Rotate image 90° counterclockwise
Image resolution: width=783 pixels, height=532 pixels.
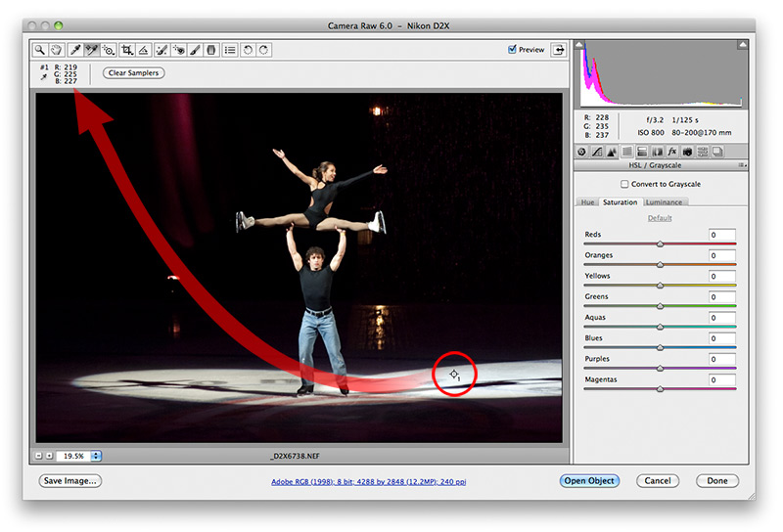pyautogui.click(x=248, y=50)
